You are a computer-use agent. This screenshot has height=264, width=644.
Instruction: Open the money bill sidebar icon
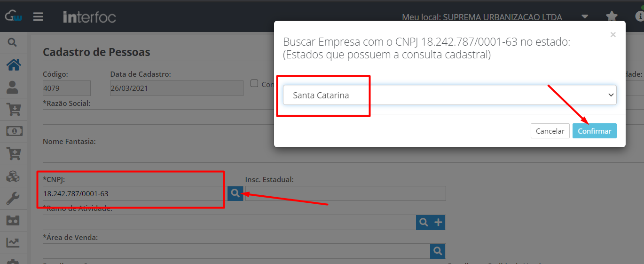point(14,131)
